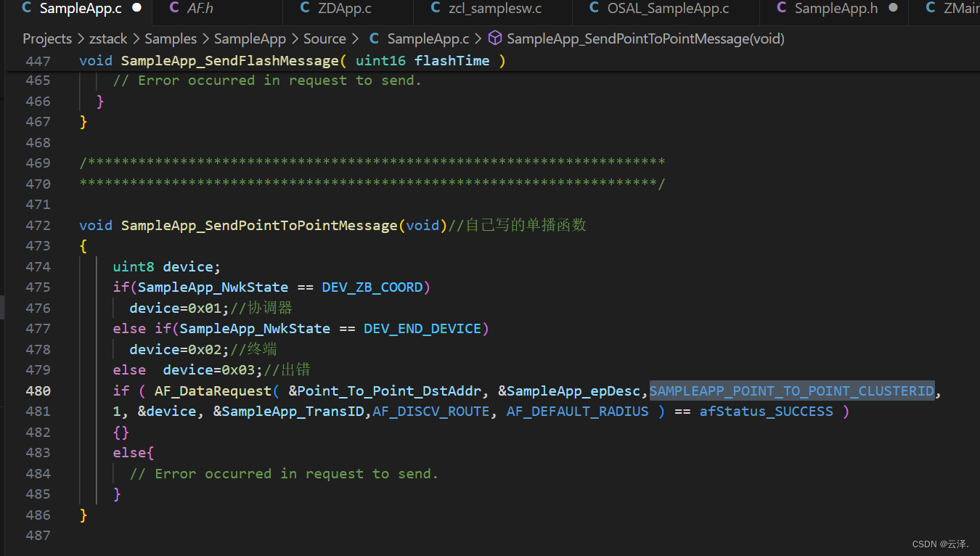Image resolution: width=980 pixels, height=556 pixels.
Task: Select zstack in the breadcrumb
Action: pos(108,38)
